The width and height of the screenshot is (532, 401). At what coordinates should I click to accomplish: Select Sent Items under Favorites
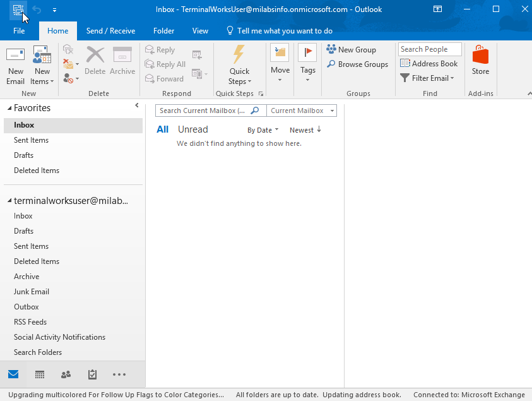pos(73,140)
